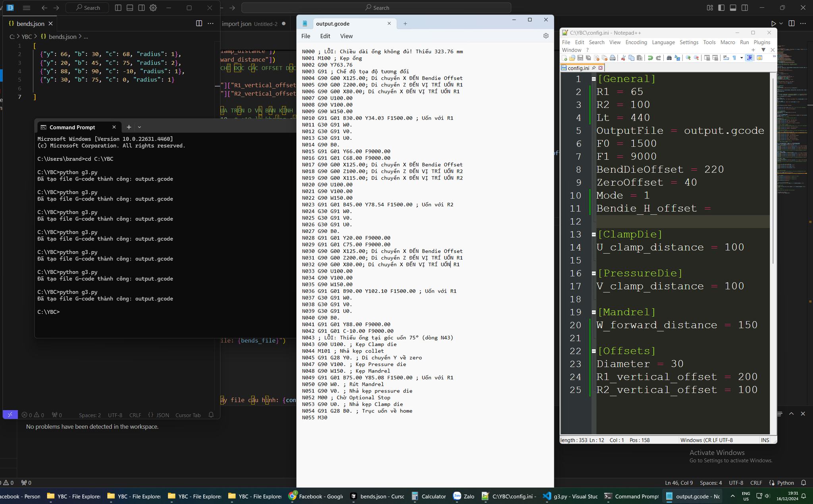Toggle Synchronize Horizontal Scrolling icon in Notepad++

715,58
